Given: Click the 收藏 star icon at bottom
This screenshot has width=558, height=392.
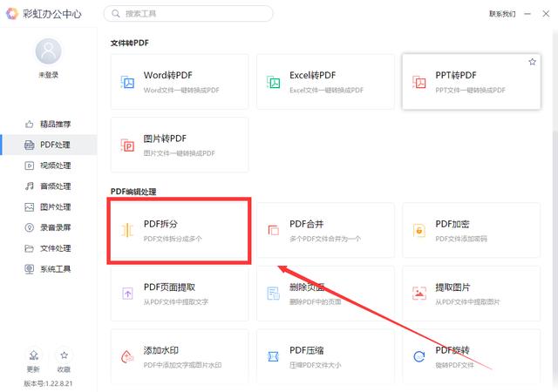Looking at the screenshot, I should [x=64, y=355].
